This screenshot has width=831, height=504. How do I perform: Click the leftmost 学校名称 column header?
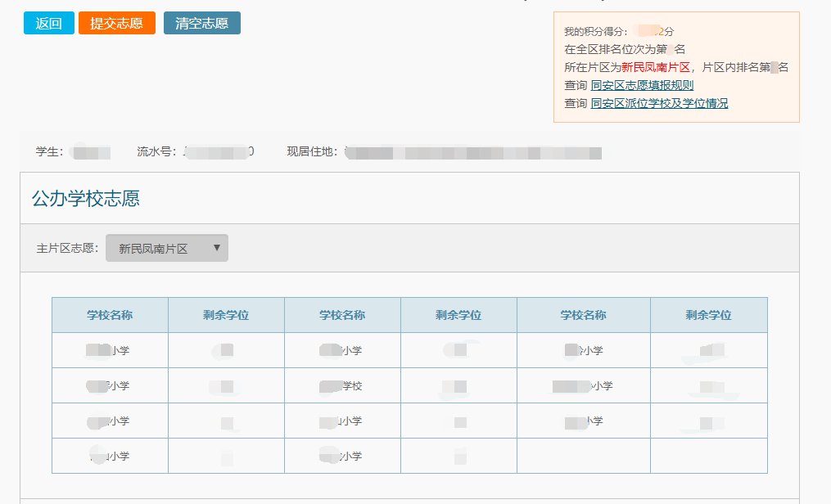click(110, 315)
